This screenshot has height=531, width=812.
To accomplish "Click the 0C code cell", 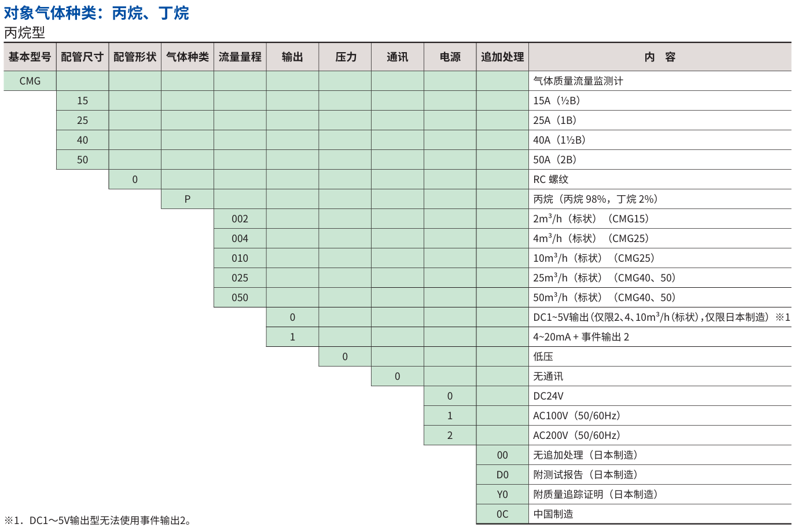I will (502, 514).
